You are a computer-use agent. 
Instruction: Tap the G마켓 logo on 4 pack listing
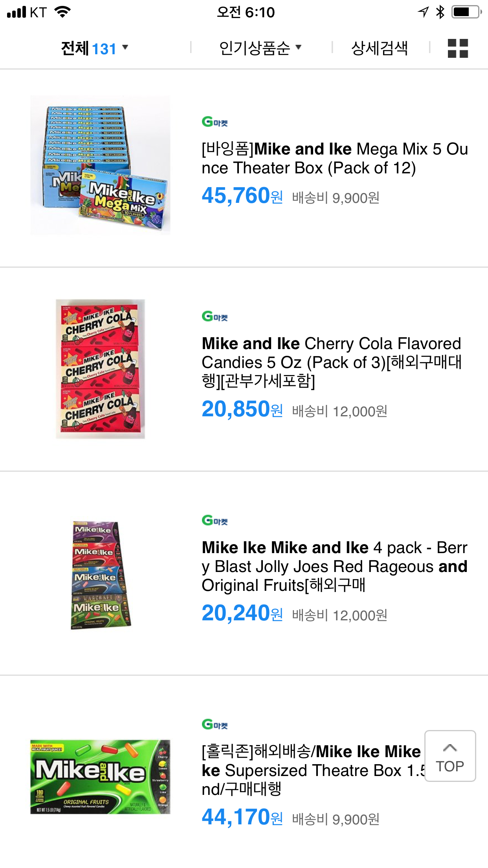click(215, 520)
